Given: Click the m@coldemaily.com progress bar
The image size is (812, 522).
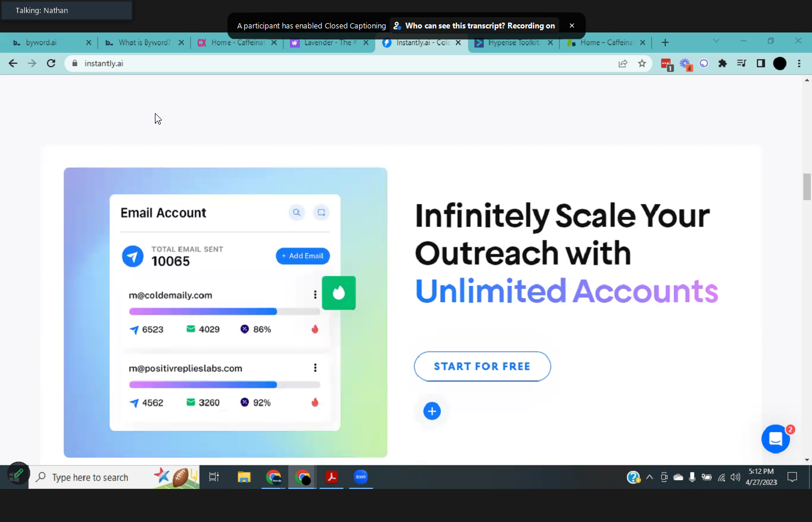Looking at the screenshot, I should coord(224,311).
